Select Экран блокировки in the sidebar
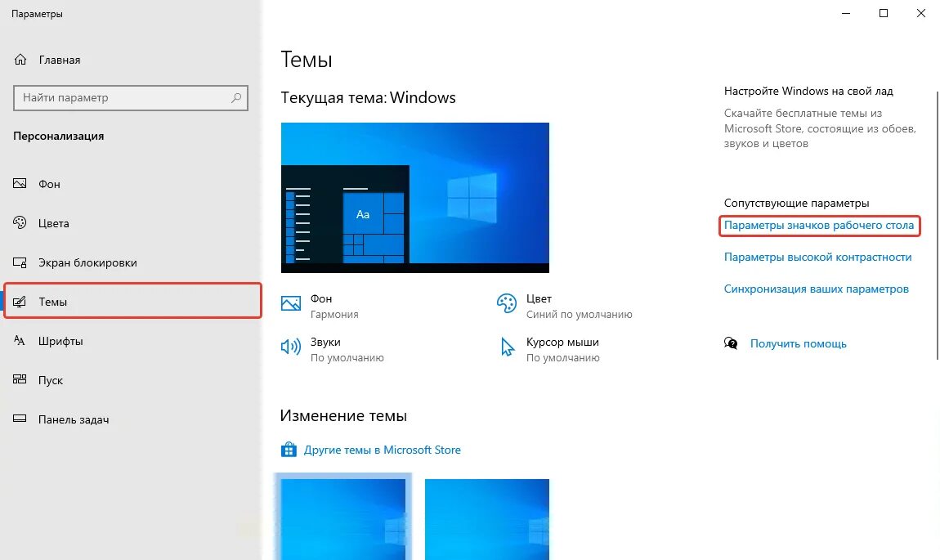This screenshot has width=940, height=560. [87, 262]
